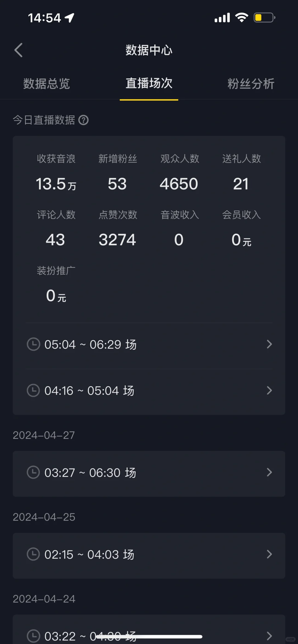Tap the back arrow icon
The image size is (298, 644).
click(x=18, y=50)
